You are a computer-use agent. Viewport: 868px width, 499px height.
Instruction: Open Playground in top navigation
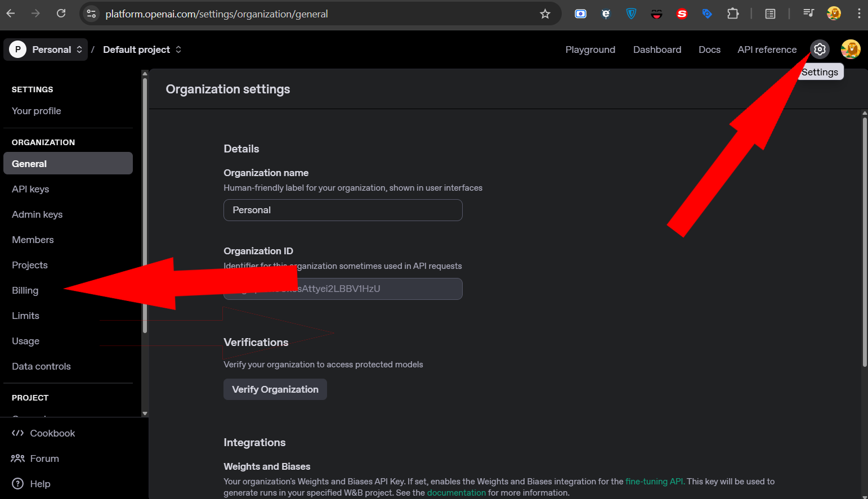(x=590, y=50)
